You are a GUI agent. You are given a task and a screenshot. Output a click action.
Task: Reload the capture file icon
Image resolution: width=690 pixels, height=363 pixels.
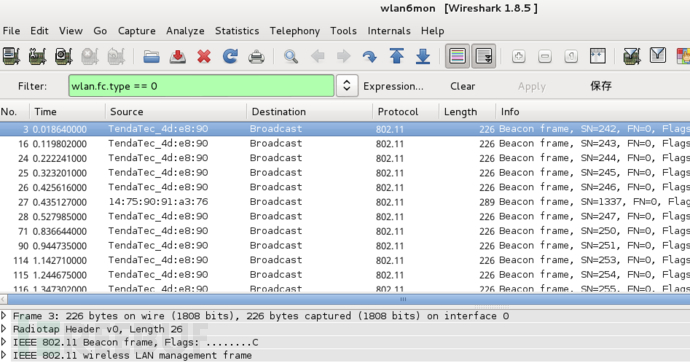point(230,56)
